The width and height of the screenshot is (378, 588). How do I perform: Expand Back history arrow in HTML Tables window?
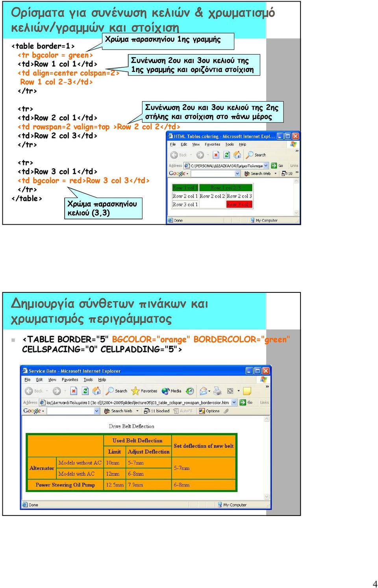click(191, 155)
